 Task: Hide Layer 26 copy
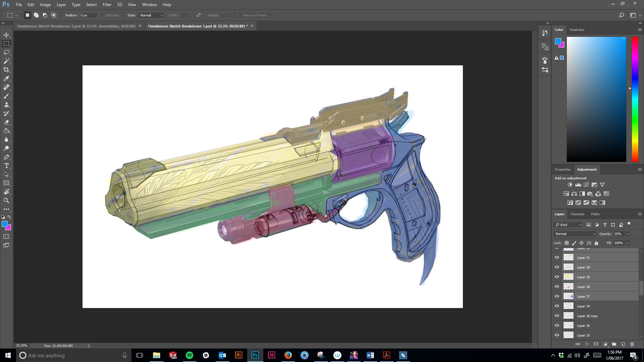pos(557,316)
